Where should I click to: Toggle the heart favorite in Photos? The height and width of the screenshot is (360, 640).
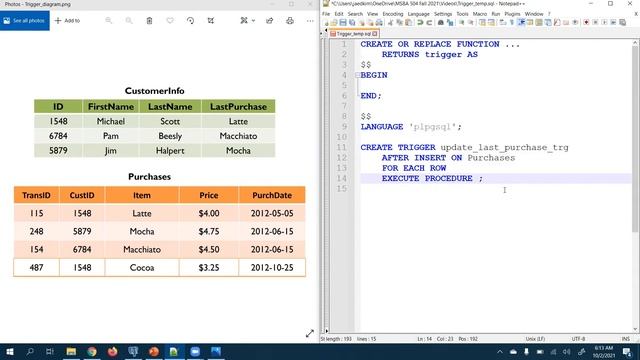coord(170,20)
